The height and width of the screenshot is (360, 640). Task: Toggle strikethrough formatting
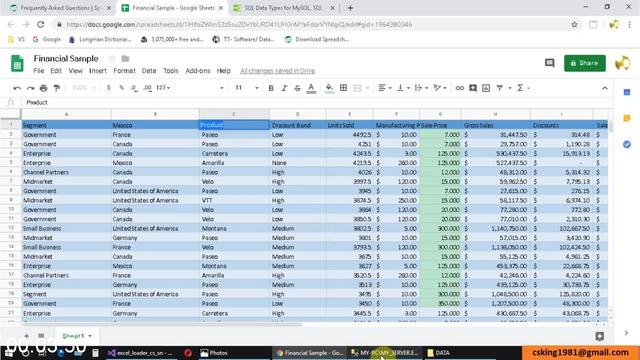pos(297,88)
